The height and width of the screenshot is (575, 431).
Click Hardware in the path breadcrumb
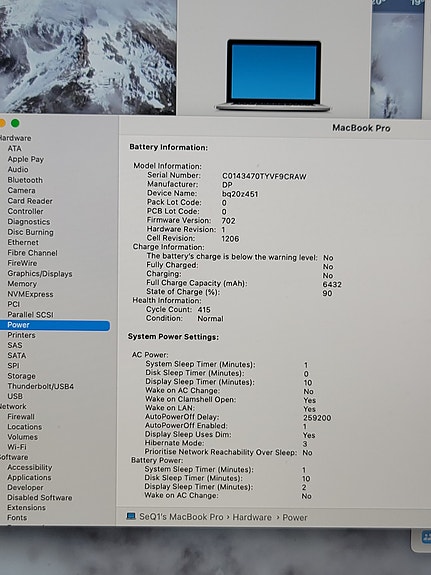[252, 517]
